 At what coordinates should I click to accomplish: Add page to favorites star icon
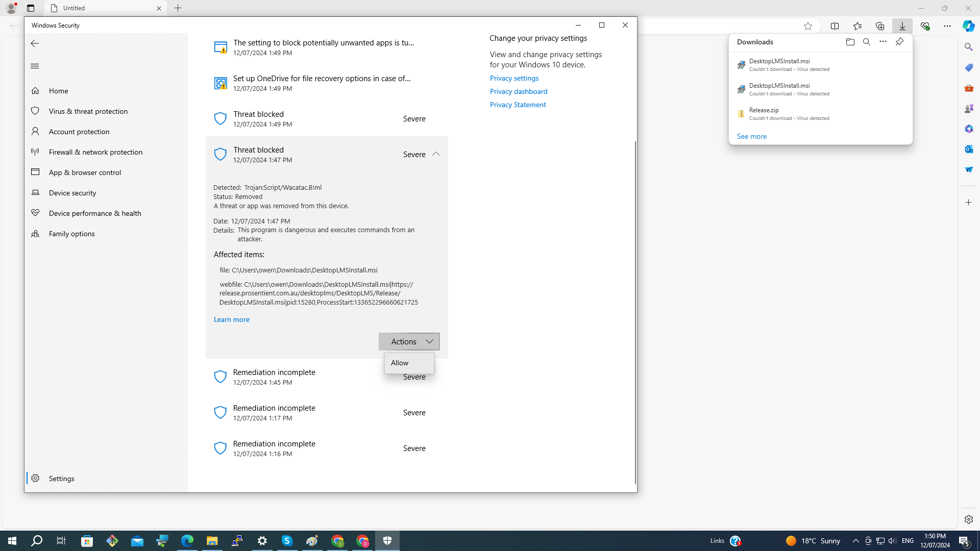(808, 26)
